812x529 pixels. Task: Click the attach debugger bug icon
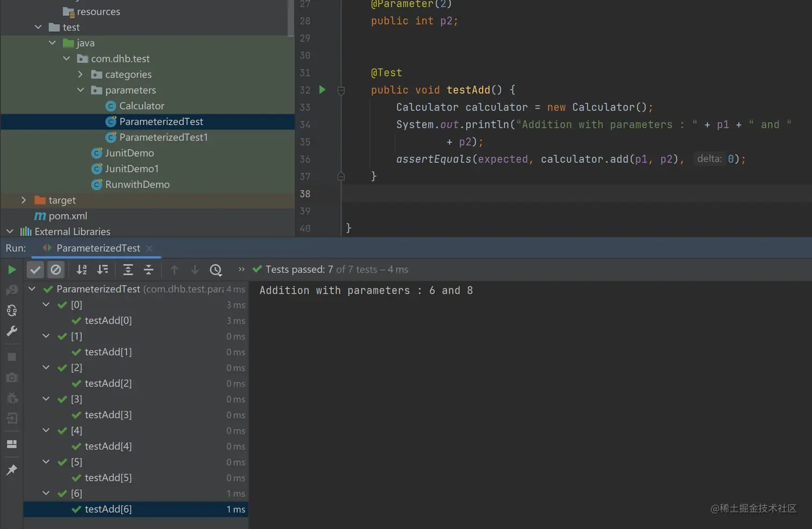[12, 398]
